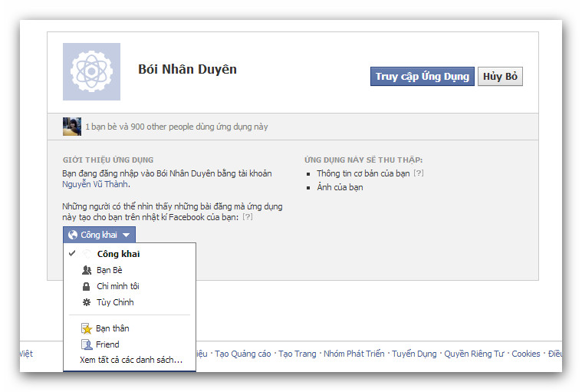Screen dimensions: 582x392
Task: Click ỨNG DỤNG NÀY SẼ THU THẬP heading
Action: point(363,160)
